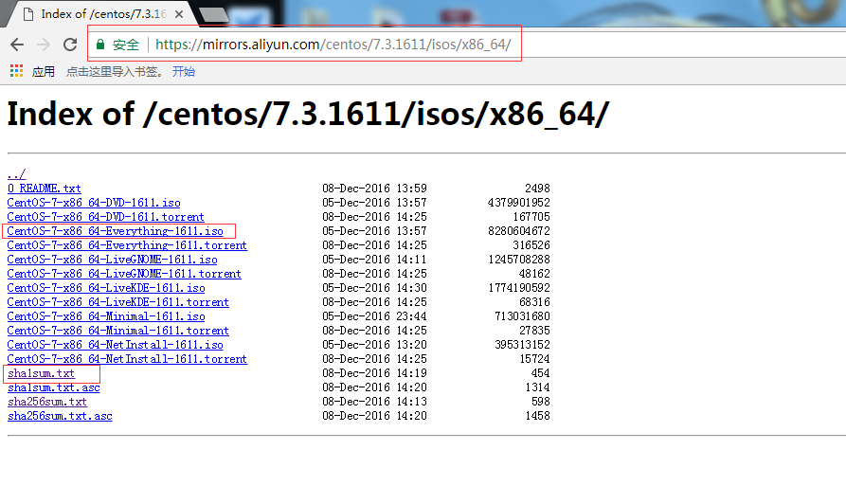Click the '应用' apps label in the bookmarks bar
The height and width of the screenshot is (504, 846).
[44, 71]
